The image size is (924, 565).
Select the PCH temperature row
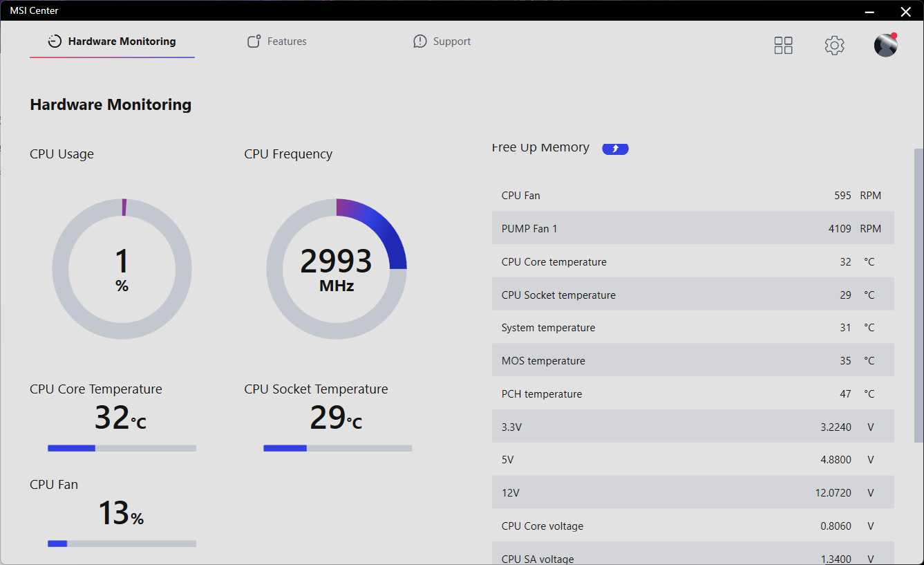(693, 393)
